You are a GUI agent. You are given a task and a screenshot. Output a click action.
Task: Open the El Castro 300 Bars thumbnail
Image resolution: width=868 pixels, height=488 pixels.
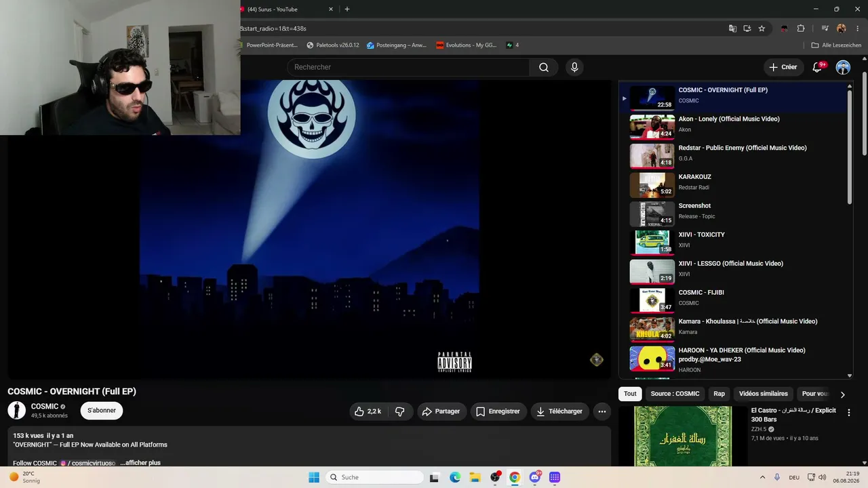682,436
